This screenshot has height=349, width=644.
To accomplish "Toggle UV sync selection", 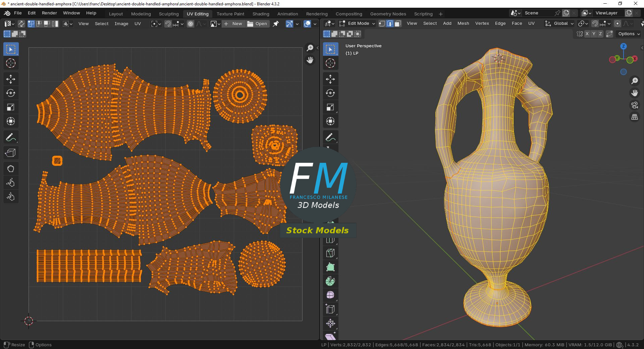I will [x=21, y=24].
